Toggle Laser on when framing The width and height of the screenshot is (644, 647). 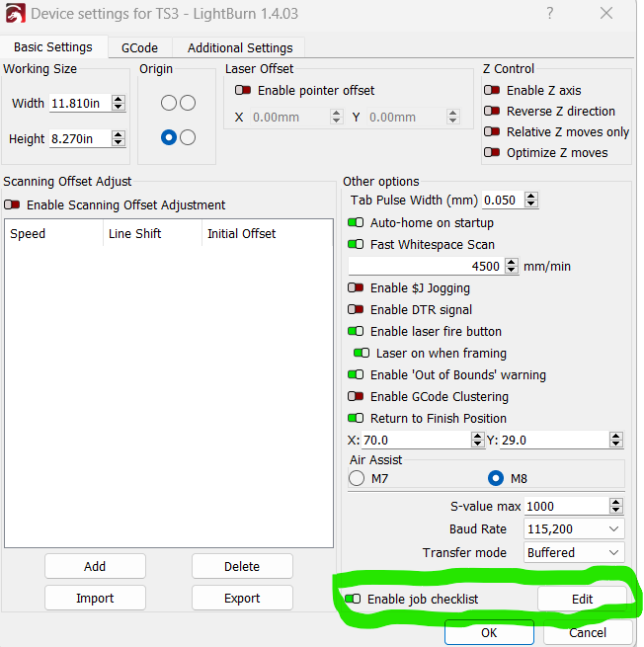pos(362,353)
